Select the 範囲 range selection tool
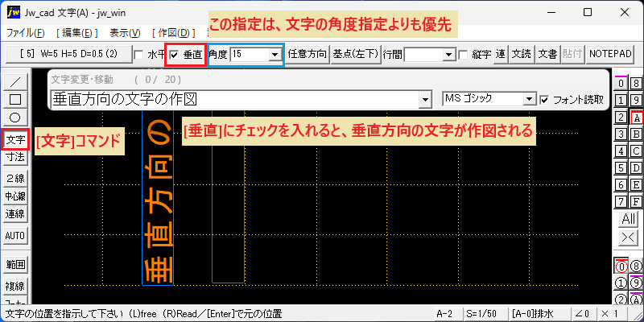This screenshot has height=322, width=644. [15, 265]
